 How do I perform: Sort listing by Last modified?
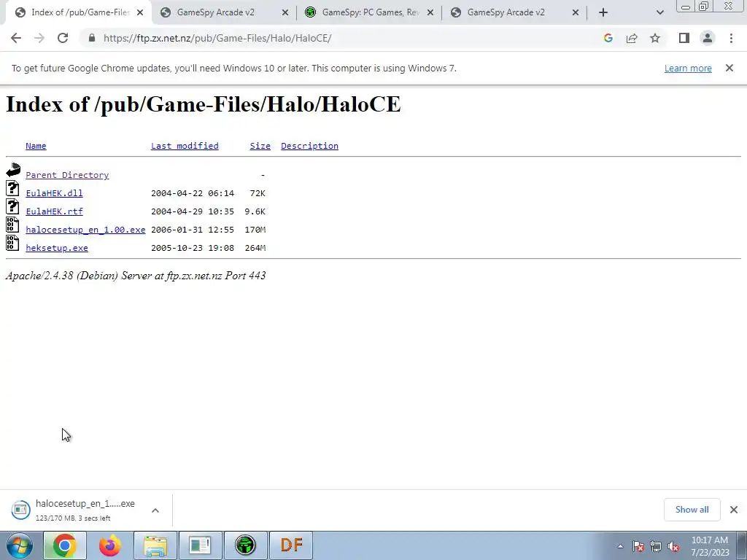click(185, 146)
